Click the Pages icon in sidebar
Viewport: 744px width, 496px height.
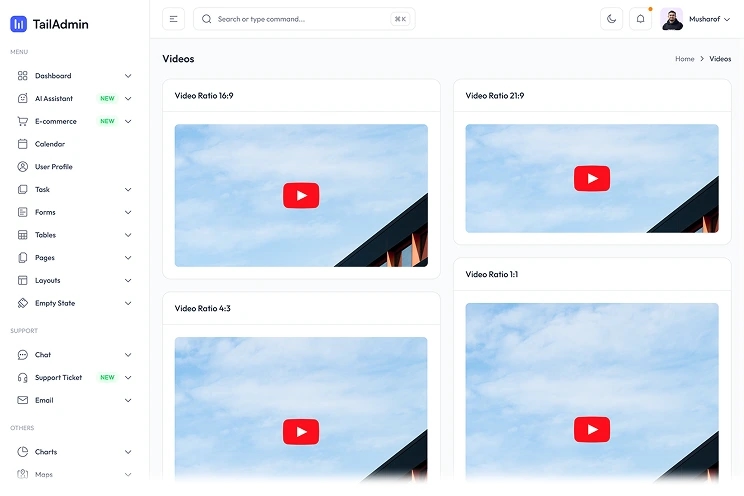[x=22, y=258]
